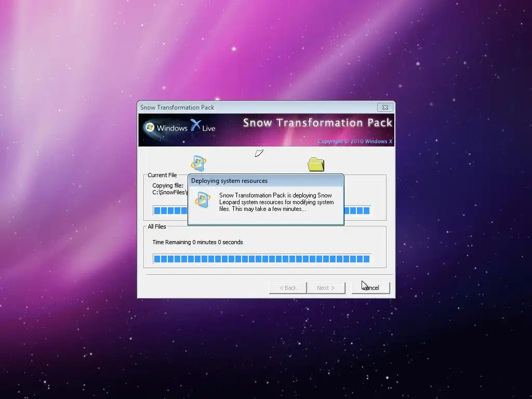Viewport: 532px width, 399px height.
Task: Click the 'Copying file:' label
Action: (168, 185)
